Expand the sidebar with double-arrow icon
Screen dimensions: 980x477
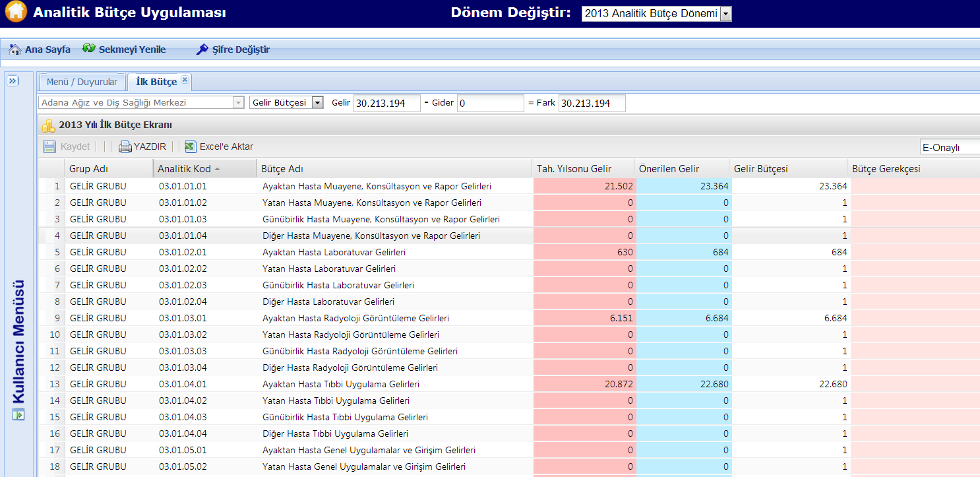pos(13,80)
